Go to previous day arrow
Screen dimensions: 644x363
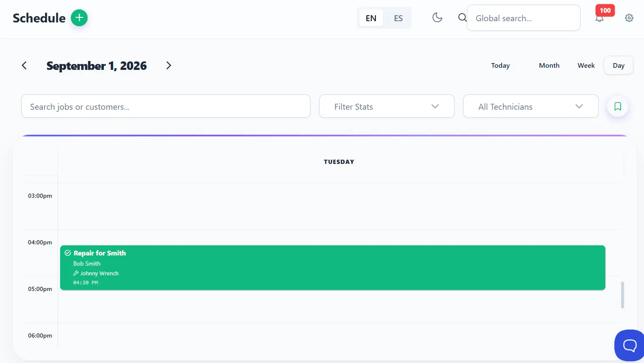coord(24,65)
